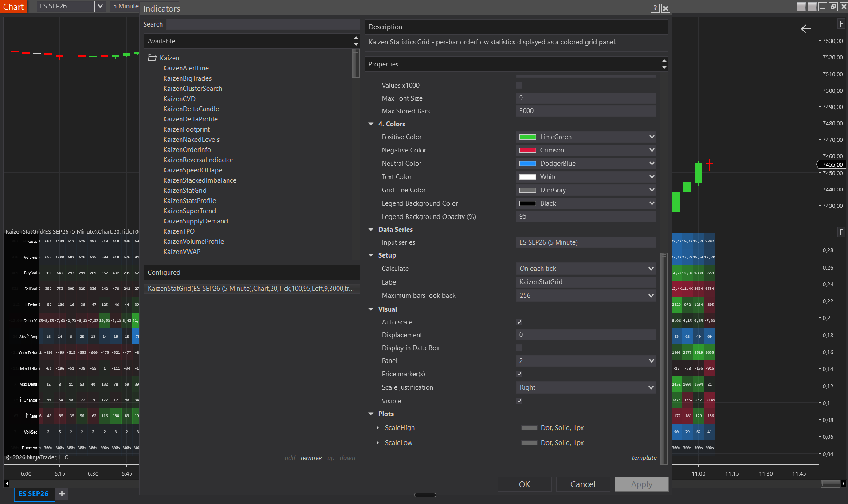The width and height of the screenshot is (848, 504).
Task: Expand the ScaleHigh plot
Action: click(x=377, y=428)
